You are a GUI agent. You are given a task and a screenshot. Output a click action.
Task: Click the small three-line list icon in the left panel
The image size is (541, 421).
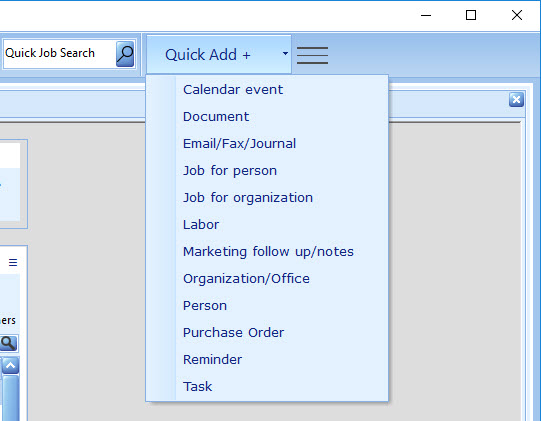[13, 263]
